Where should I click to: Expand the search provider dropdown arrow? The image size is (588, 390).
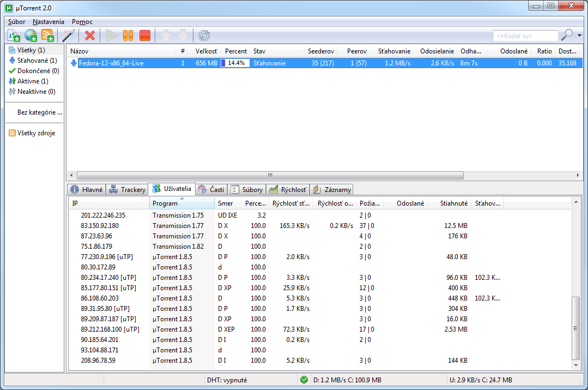579,35
